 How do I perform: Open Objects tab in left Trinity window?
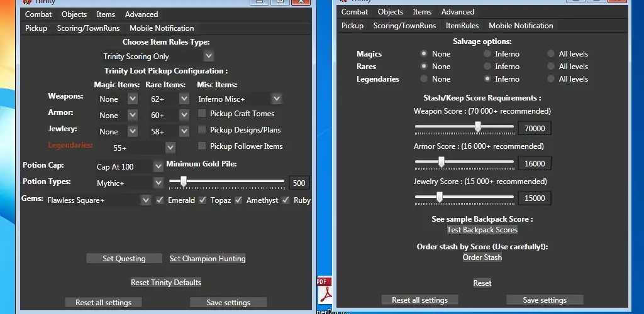tap(74, 14)
